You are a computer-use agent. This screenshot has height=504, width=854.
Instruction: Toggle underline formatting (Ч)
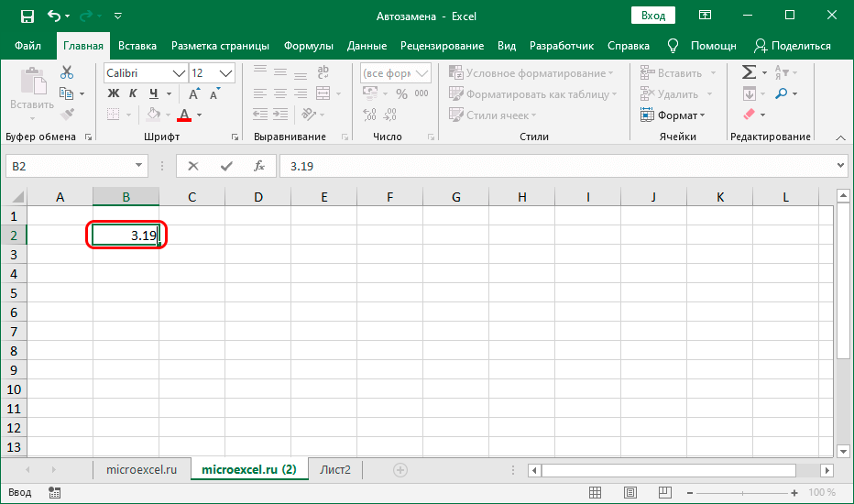pos(154,93)
